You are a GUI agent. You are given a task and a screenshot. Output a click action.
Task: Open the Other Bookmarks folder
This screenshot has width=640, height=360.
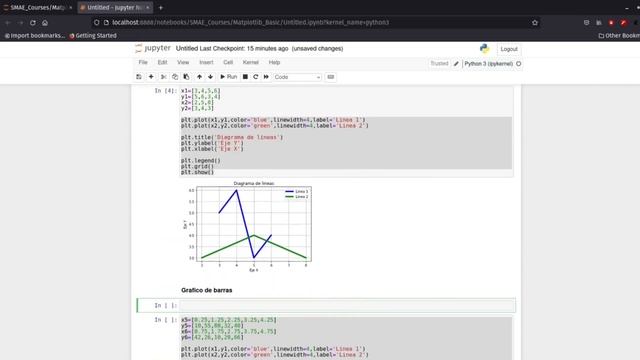(x=619, y=36)
